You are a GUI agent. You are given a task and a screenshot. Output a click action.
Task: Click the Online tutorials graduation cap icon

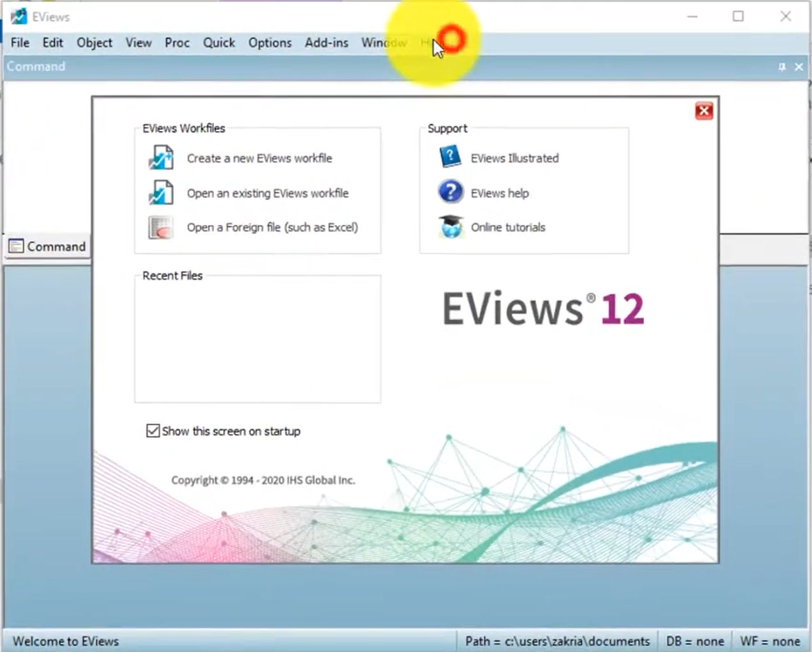click(450, 226)
